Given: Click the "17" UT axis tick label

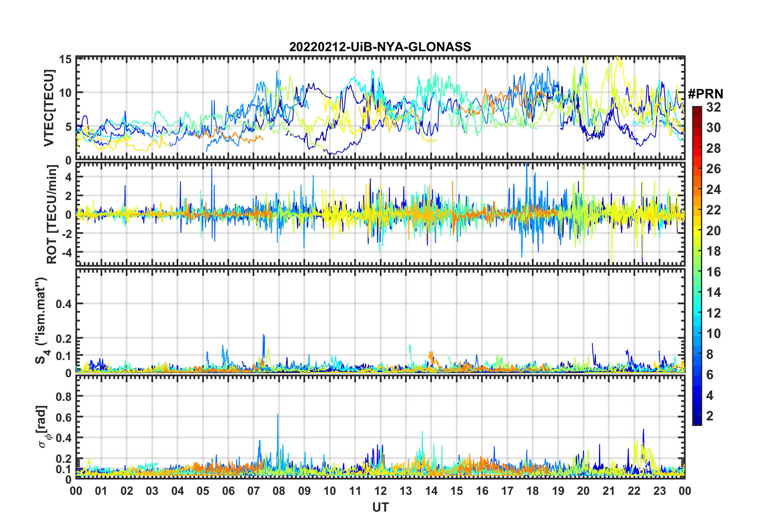Looking at the screenshot, I should tap(507, 491).
